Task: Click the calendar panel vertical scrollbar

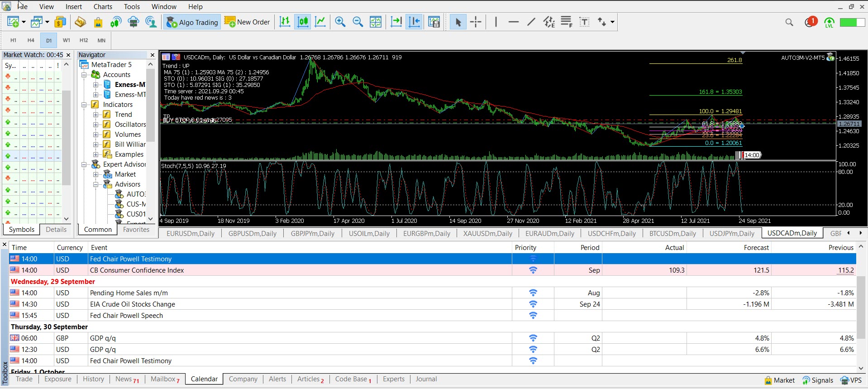Action: [861, 307]
